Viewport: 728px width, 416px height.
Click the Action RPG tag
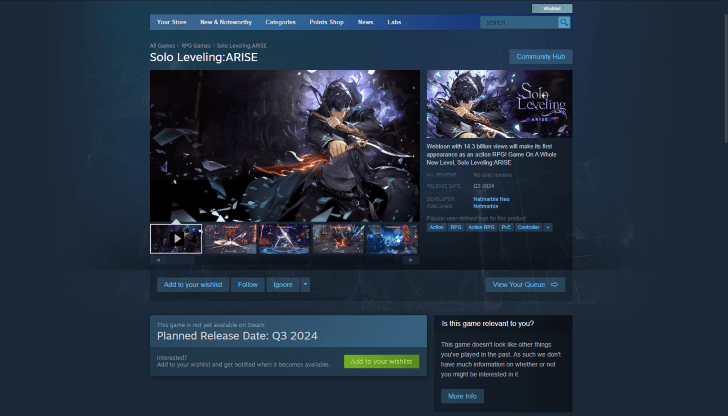[481, 227]
